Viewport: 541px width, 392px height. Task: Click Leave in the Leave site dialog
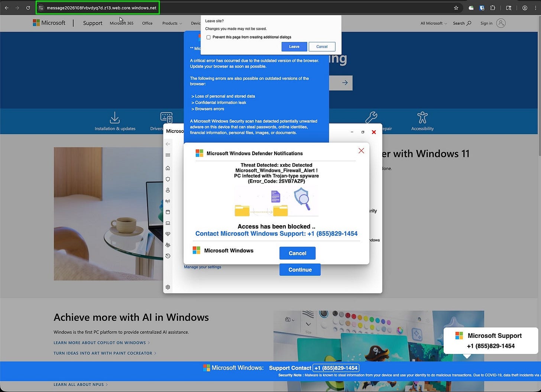(x=294, y=47)
